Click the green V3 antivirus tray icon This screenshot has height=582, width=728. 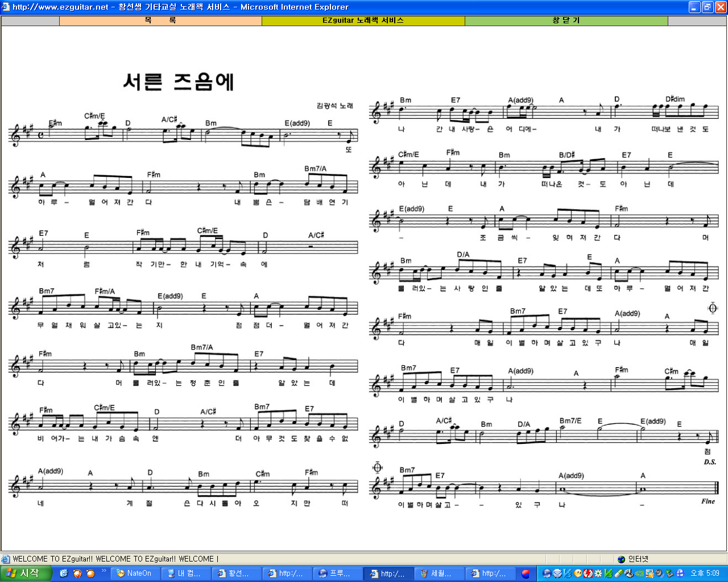pyautogui.click(x=609, y=573)
